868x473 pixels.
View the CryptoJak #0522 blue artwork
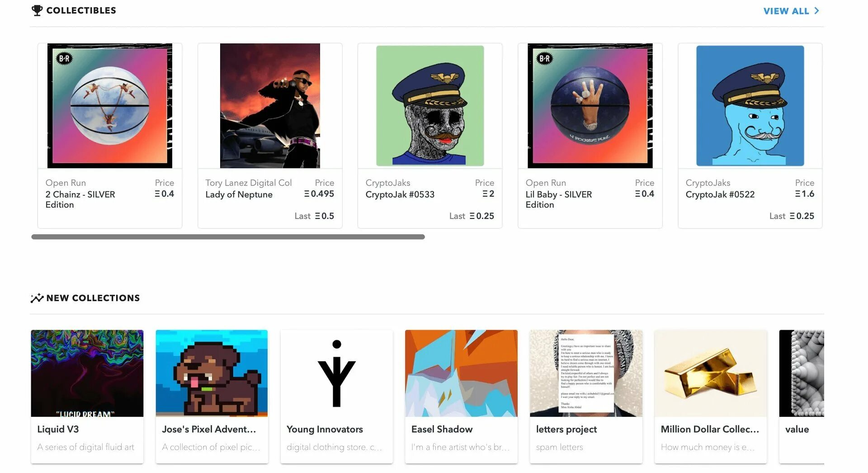pos(750,106)
